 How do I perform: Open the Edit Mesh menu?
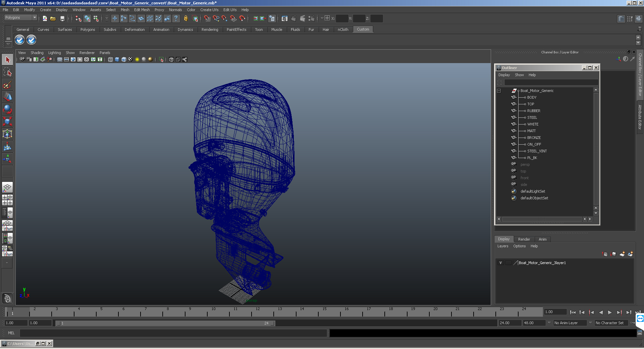(x=142, y=10)
